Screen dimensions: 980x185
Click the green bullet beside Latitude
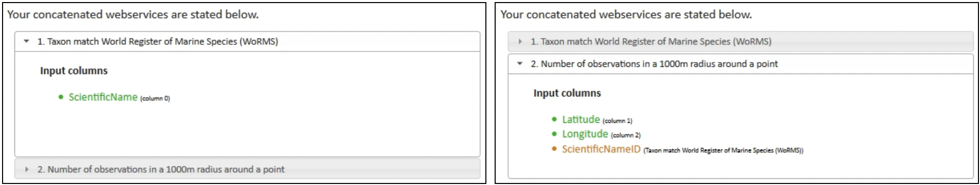(554, 119)
